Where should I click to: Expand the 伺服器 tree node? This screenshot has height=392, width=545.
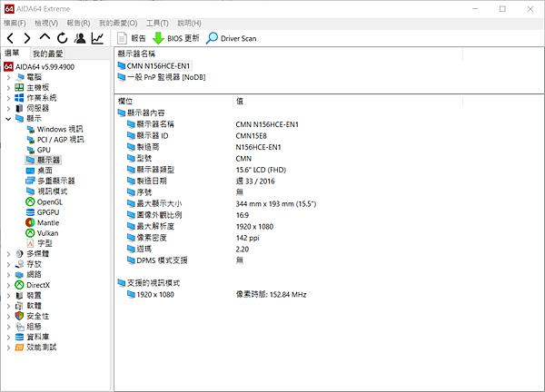point(8,108)
